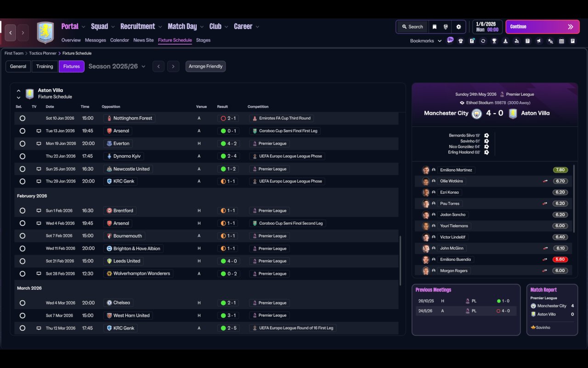Expand the Bookmarks dropdown
The width and height of the screenshot is (588, 368).
click(x=426, y=41)
